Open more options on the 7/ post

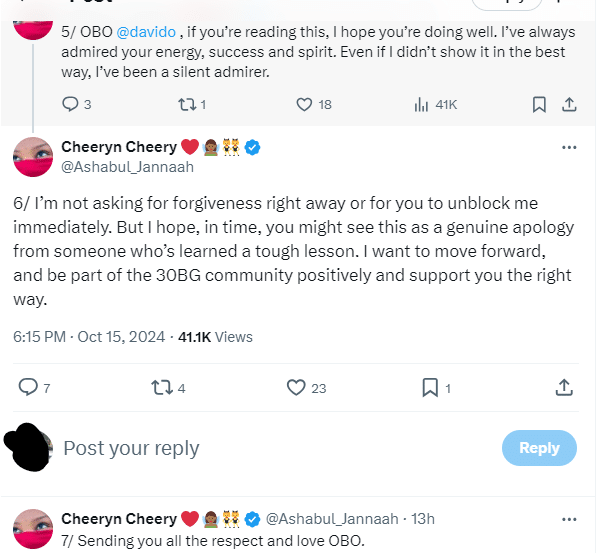(x=569, y=519)
